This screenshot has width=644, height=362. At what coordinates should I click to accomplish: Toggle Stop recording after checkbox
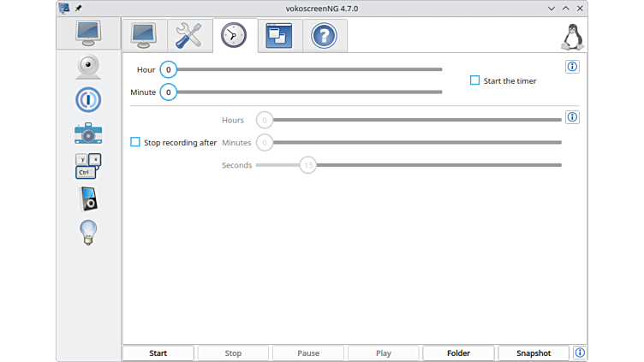pos(135,142)
